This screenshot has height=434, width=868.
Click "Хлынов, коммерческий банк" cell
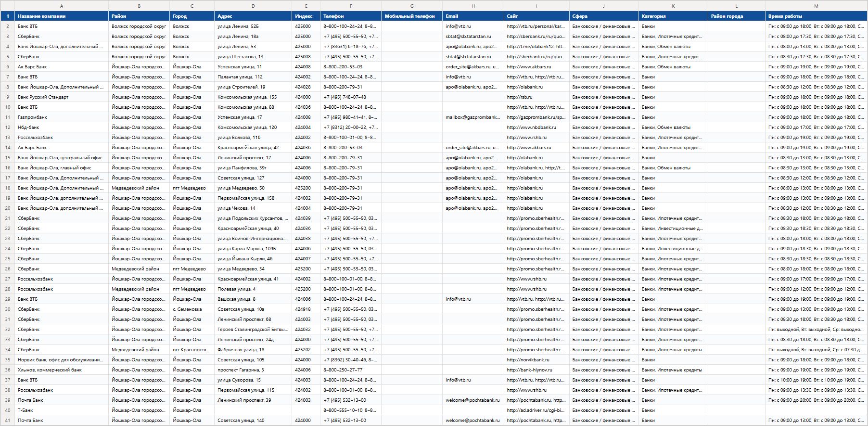pos(62,370)
